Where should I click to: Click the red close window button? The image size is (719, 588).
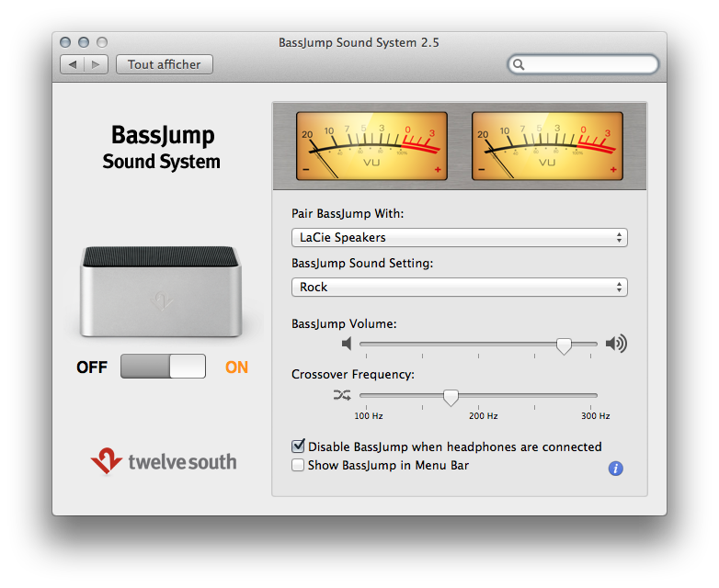tap(65, 42)
